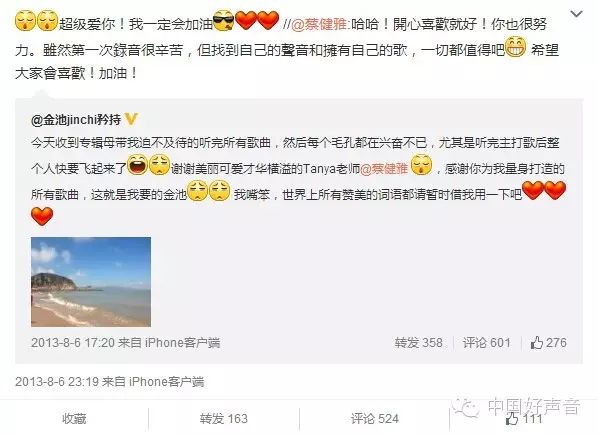Click the gold verified V badge
Viewport: 598px width, 435px height.
tap(130, 119)
